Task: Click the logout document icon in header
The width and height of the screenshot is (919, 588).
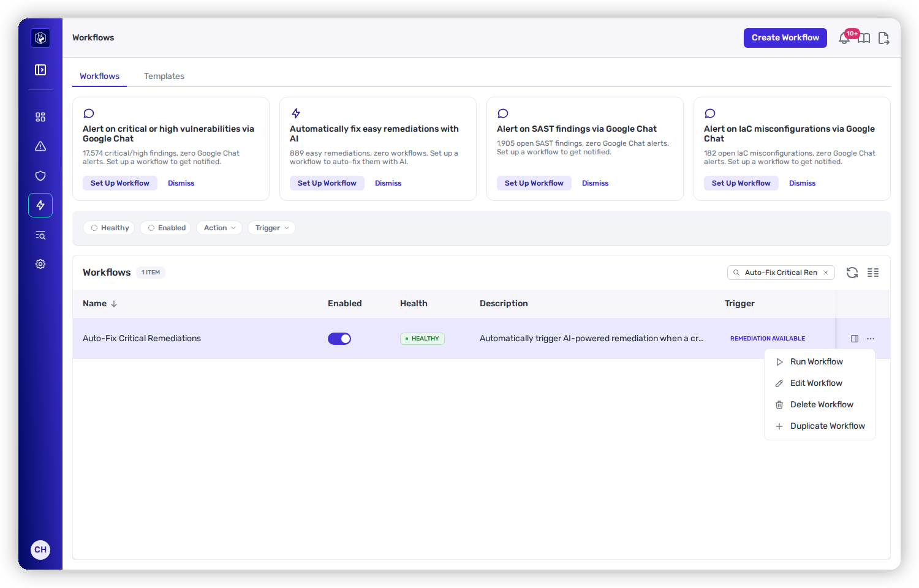Action: coord(883,38)
